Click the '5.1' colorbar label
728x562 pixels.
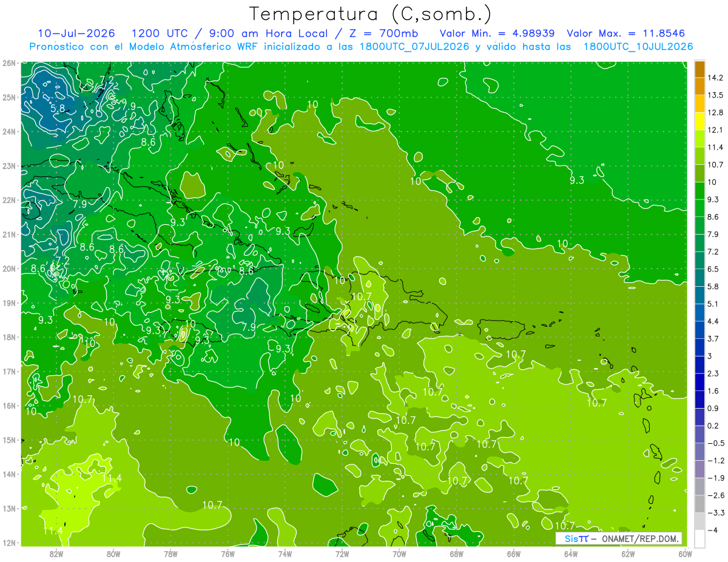[x=714, y=304]
